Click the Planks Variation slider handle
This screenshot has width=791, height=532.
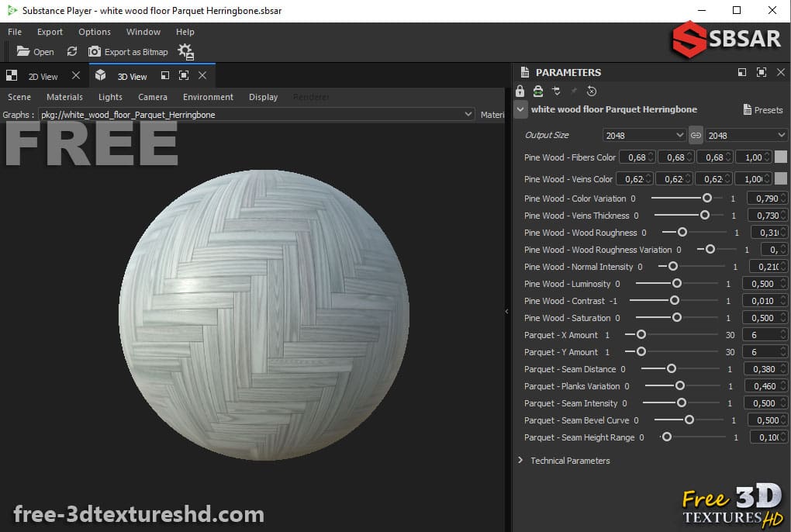(679, 385)
